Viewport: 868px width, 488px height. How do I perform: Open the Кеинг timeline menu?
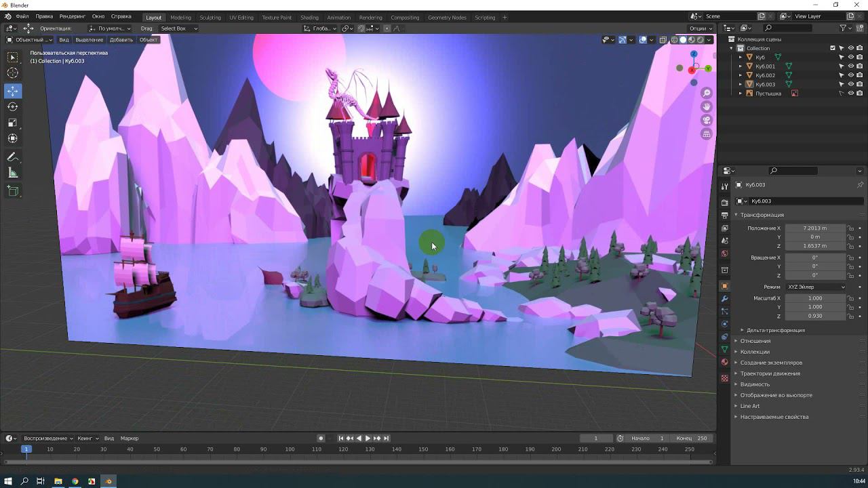click(x=87, y=439)
